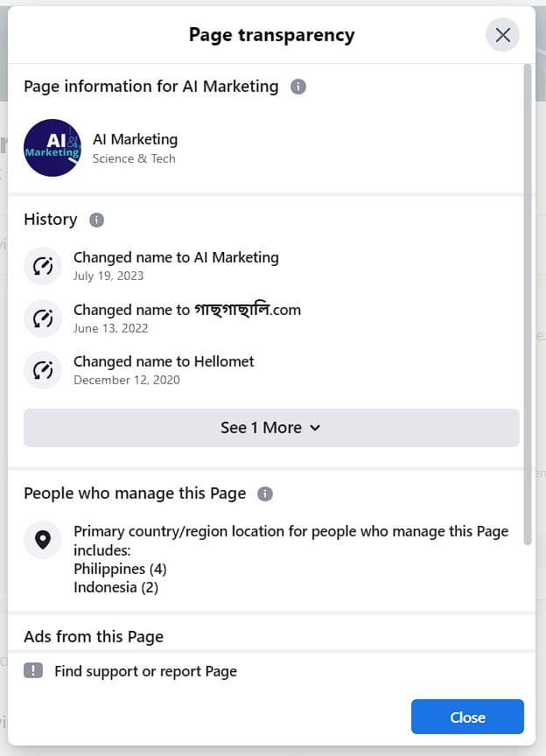Open Find support or report Page
This screenshot has width=546, height=756.
click(x=145, y=671)
